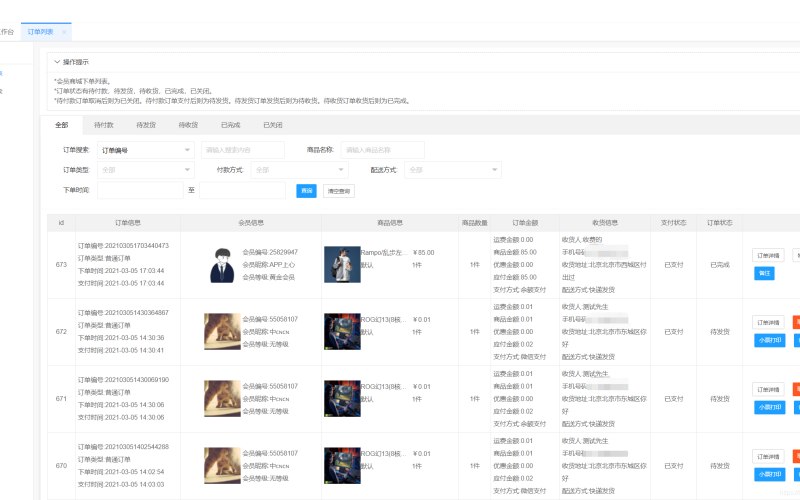Click order number 202103051402544288
The image size is (800, 500).
(136, 447)
